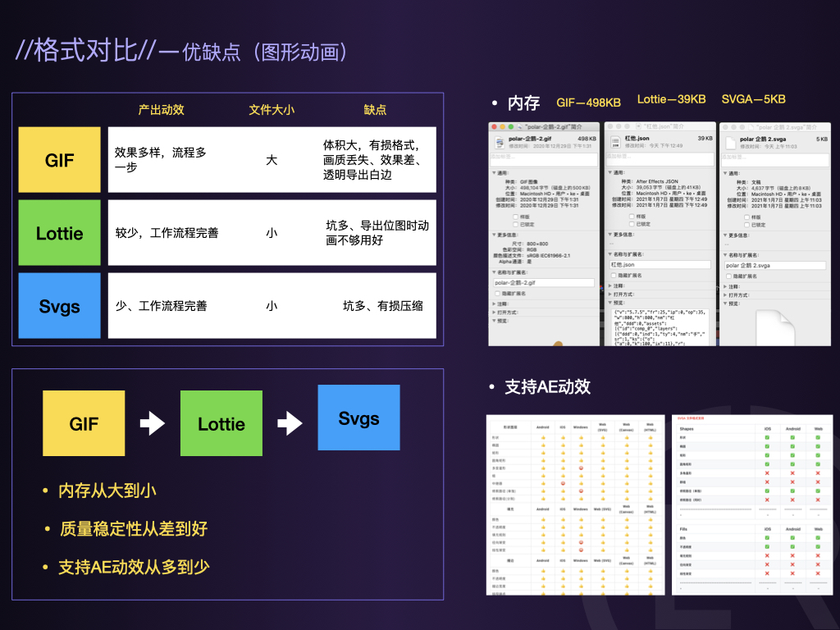840x630 pixels.
Task: Click the 产出动效 column header
Action: tap(162, 110)
